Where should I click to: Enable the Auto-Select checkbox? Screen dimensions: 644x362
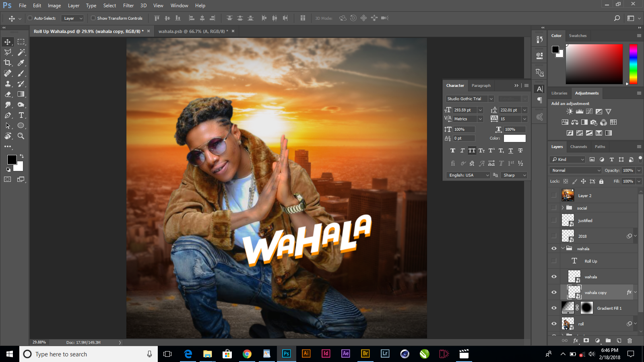(x=30, y=18)
